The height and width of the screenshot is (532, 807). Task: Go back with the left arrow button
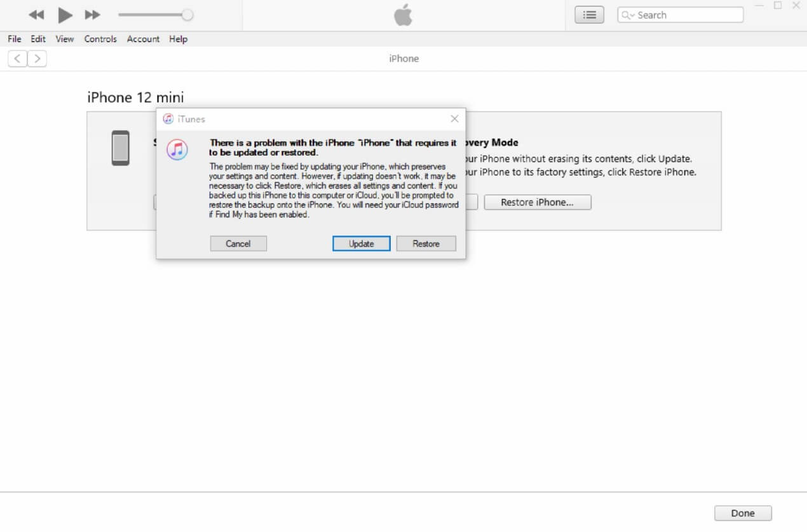17,58
